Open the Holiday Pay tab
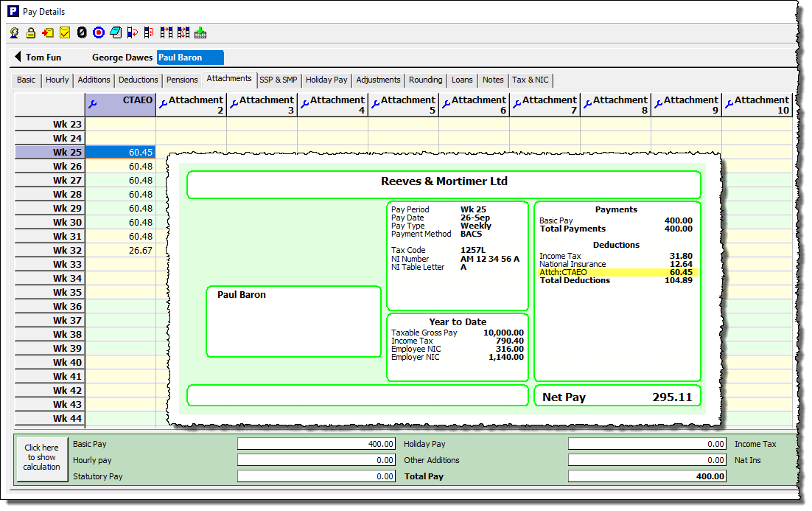 [326, 80]
